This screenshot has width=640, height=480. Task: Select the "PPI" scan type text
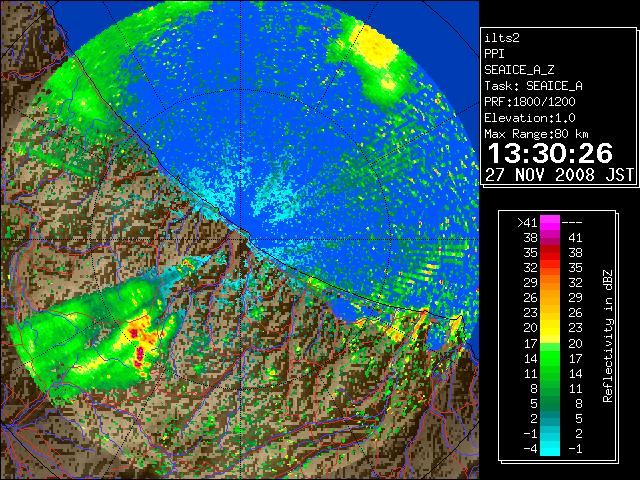click(494, 54)
